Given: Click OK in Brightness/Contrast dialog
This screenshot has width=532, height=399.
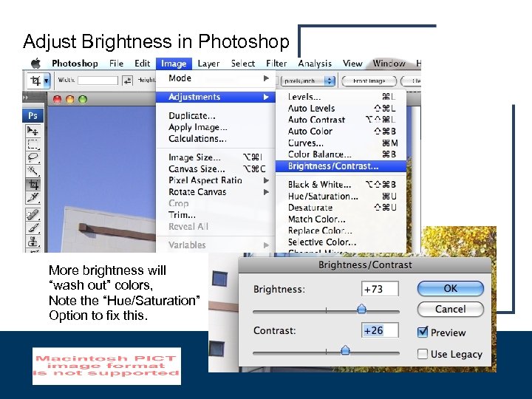Looking at the screenshot, I should tap(450, 288).
